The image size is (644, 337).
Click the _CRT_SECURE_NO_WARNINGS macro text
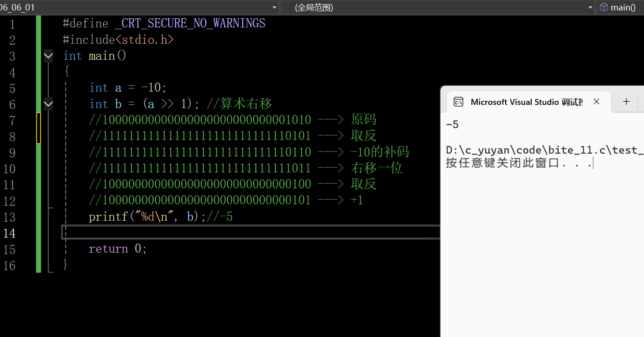(190, 23)
